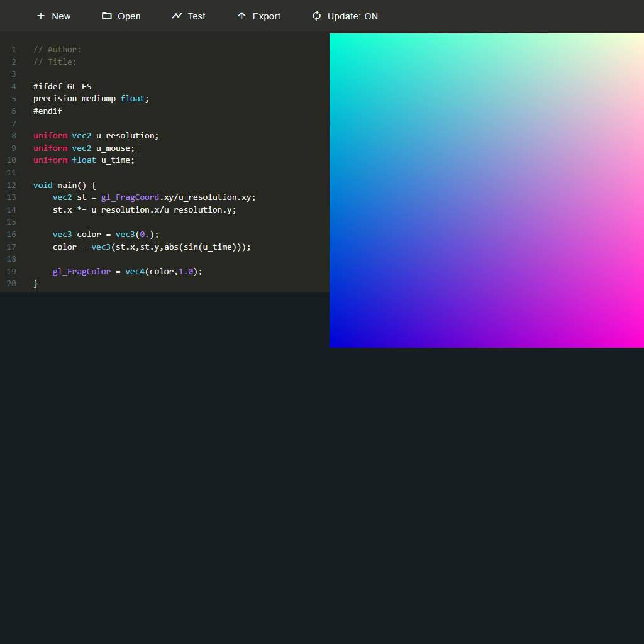The width and height of the screenshot is (644, 644).
Task: Click the refresh icon near Update
Action: pyautogui.click(x=316, y=16)
